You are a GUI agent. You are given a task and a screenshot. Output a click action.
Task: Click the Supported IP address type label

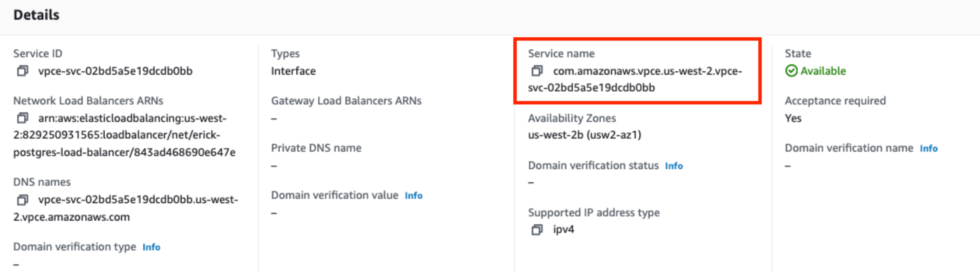click(x=593, y=213)
